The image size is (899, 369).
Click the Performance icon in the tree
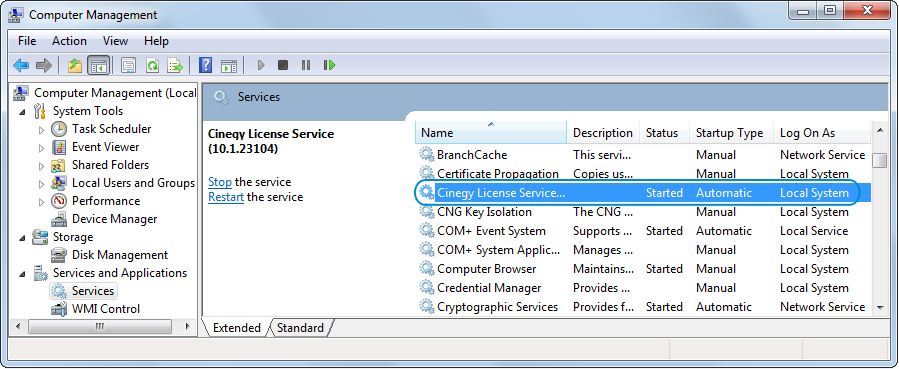tap(59, 201)
